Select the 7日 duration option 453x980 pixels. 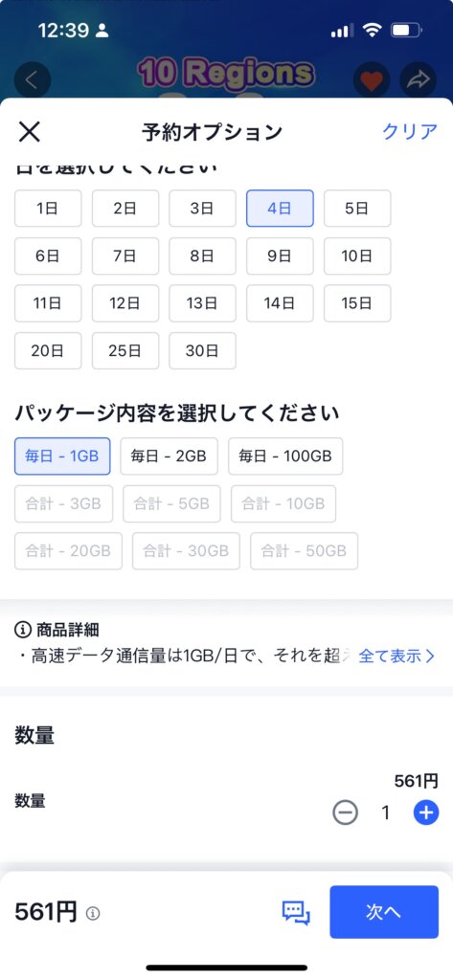tap(125, 256)
